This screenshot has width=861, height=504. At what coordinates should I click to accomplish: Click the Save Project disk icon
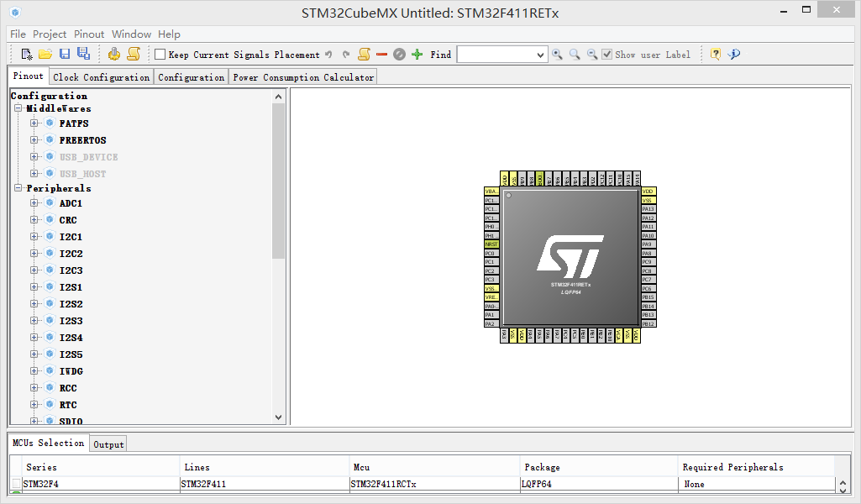click(65, 54)
